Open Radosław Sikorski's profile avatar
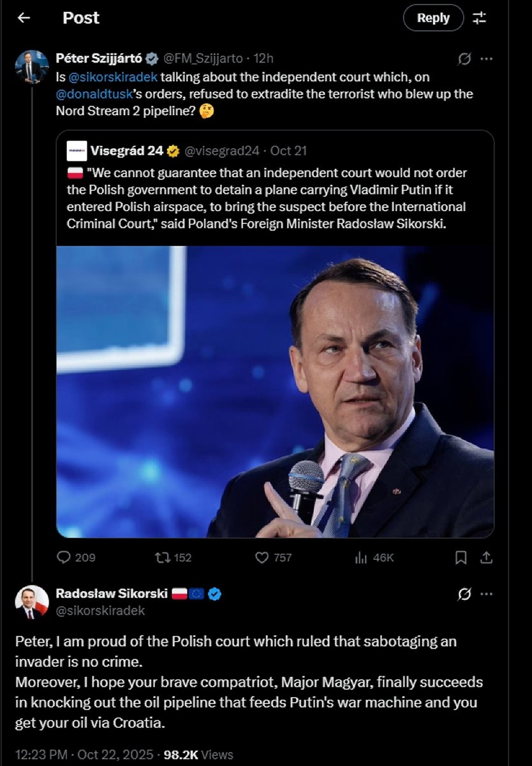532x766 pixels. tap(32, 601)
